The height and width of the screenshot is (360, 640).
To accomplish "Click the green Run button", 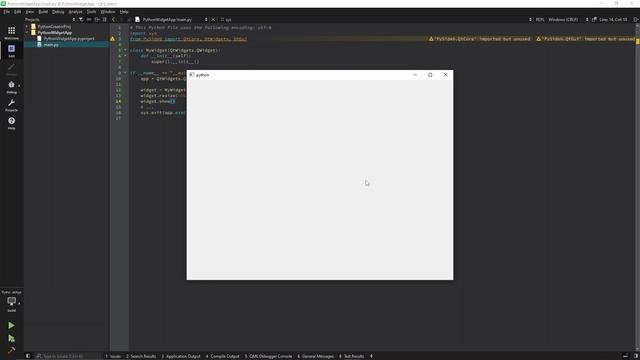I will click(x=11, y=325).
